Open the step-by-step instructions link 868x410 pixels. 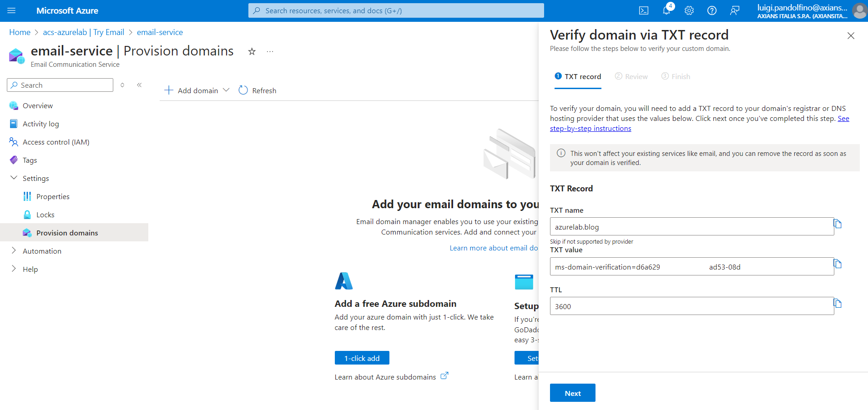coord(590,129)
